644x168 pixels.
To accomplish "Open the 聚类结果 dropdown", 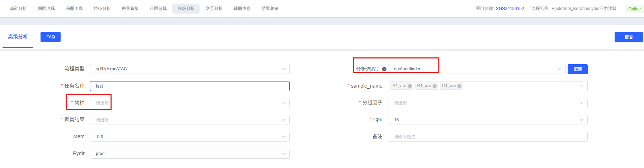I will pyautogui.click(x=190, y=120).
